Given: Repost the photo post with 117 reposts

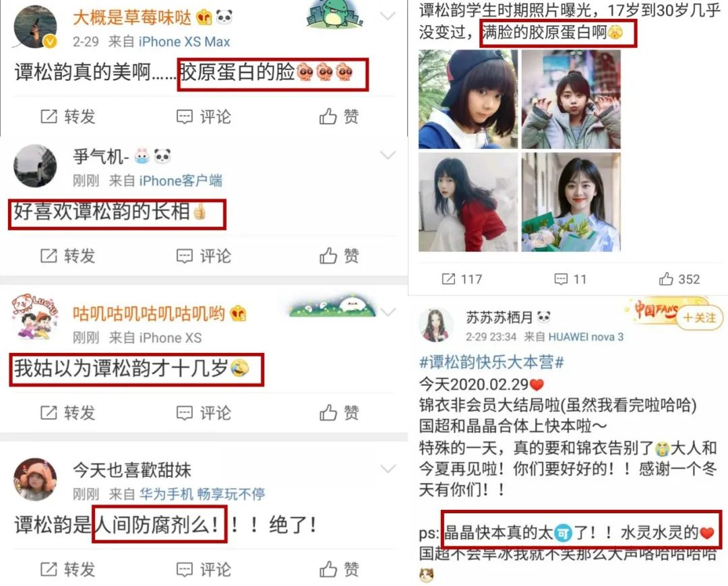Looking at the screenshot, I should (x=462, y=279).
